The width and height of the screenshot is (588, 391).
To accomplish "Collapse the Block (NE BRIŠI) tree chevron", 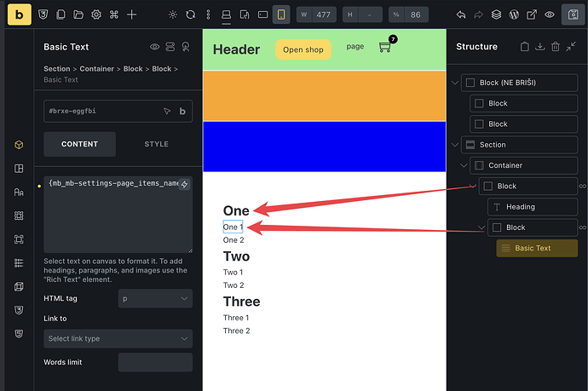I will [x=455, y=83].
